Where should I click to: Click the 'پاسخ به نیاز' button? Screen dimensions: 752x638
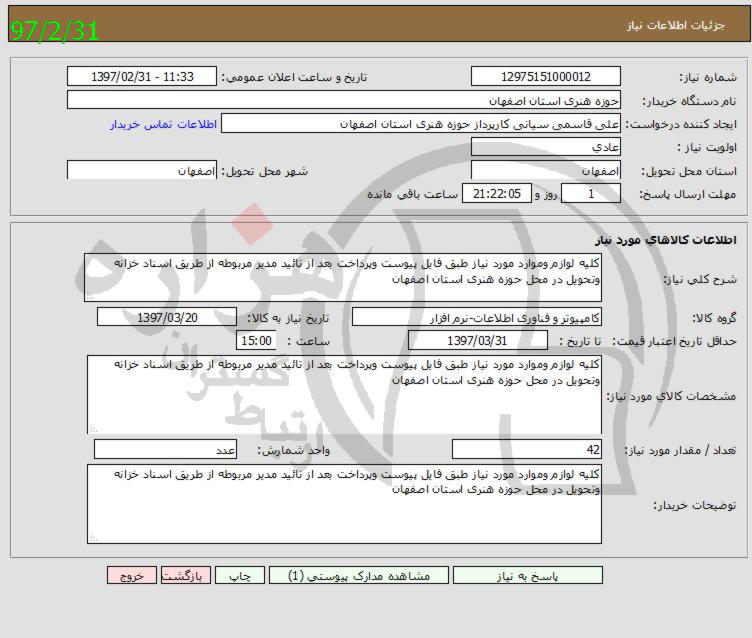click(528, 576)
